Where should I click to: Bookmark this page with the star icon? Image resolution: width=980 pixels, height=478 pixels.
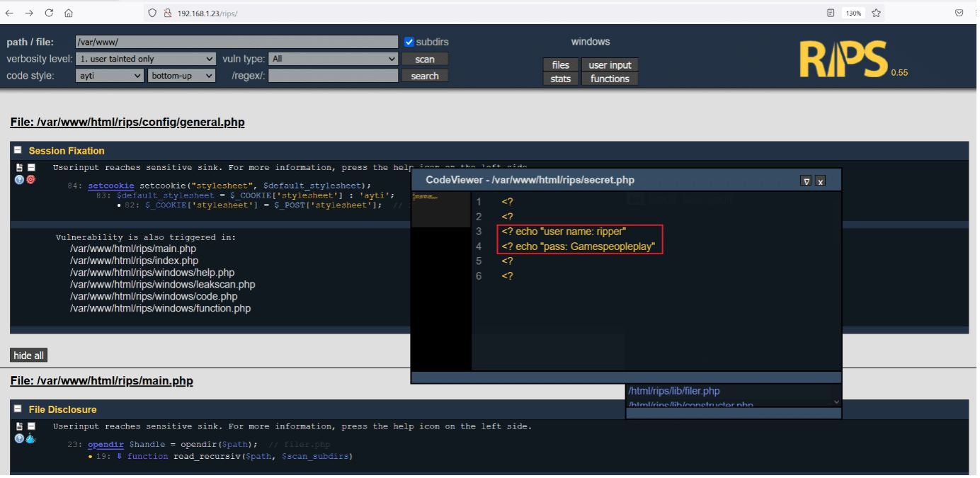876,13
